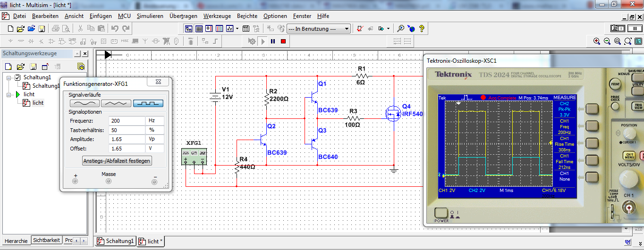Open the frequency unit Hz dropdown
The height and width of the screenshot is (250, 644).
155,121
